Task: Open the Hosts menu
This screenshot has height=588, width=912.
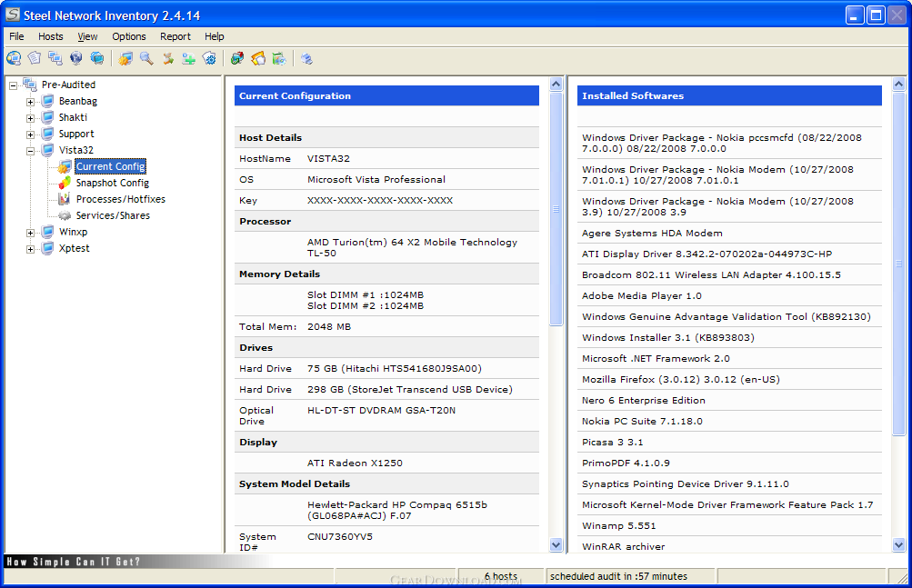Action: (51, 36)
